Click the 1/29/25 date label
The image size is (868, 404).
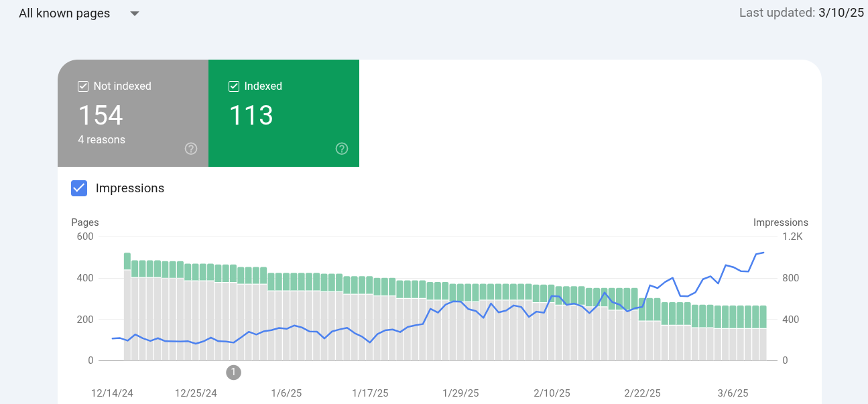coord(460,393)
